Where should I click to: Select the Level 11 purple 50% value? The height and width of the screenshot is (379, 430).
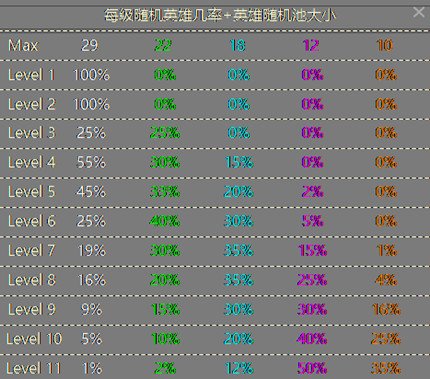[x=312, y=368]
